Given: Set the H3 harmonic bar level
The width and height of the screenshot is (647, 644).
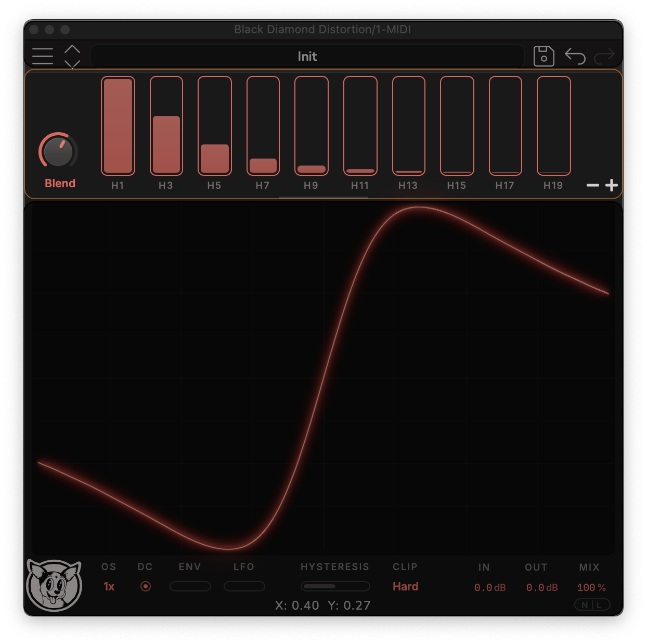Looking at the screenshot, I should 166,126.
